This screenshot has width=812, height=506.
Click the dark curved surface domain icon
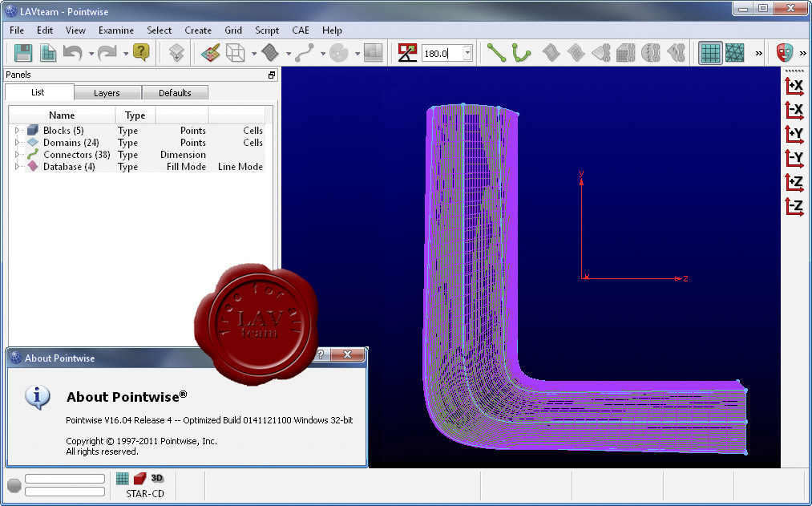coord(270,53)
